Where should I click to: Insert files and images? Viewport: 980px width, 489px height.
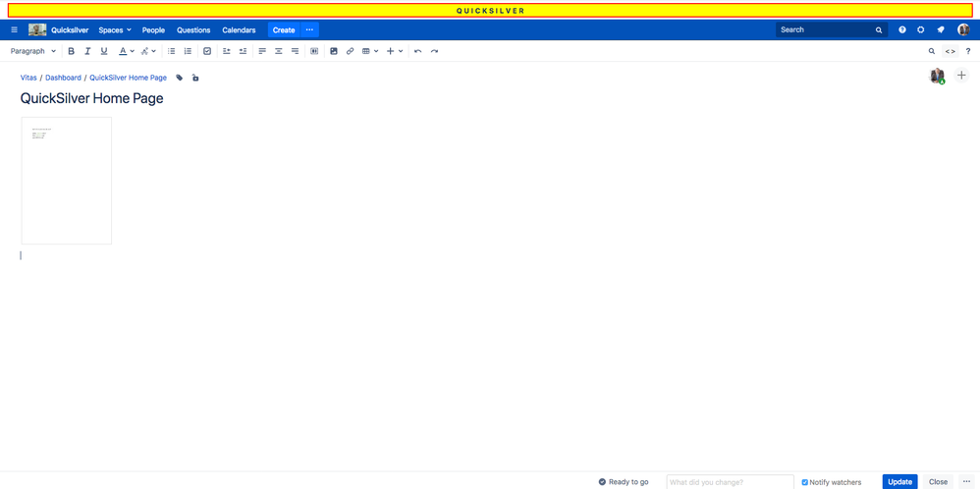coord(334,51)
